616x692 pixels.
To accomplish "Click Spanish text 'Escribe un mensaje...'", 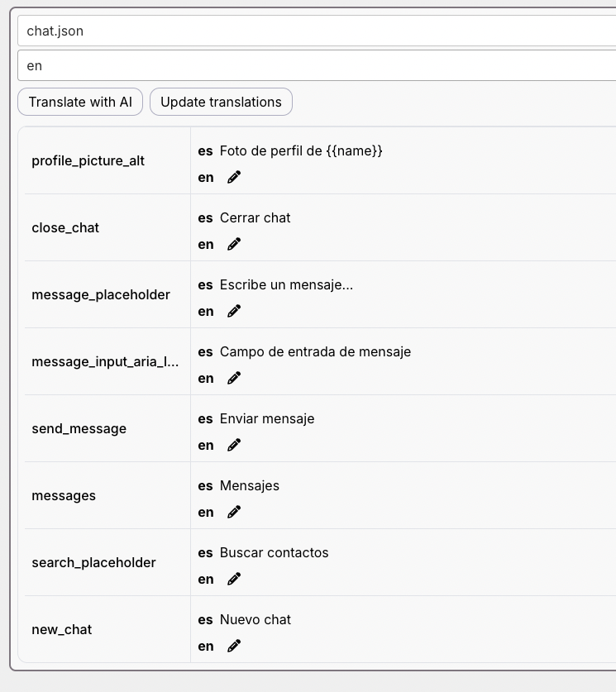I will click(286, 285).
